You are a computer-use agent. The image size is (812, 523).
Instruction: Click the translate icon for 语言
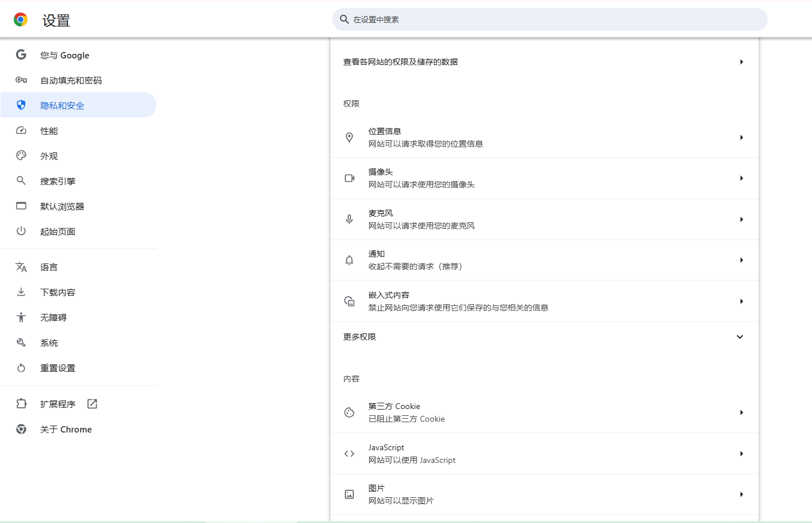21,267
